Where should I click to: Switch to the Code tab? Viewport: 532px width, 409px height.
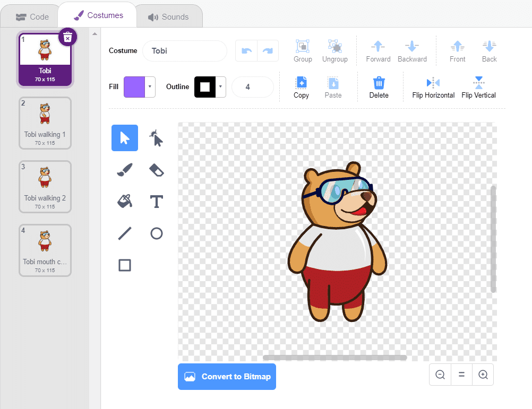point(32,16)
